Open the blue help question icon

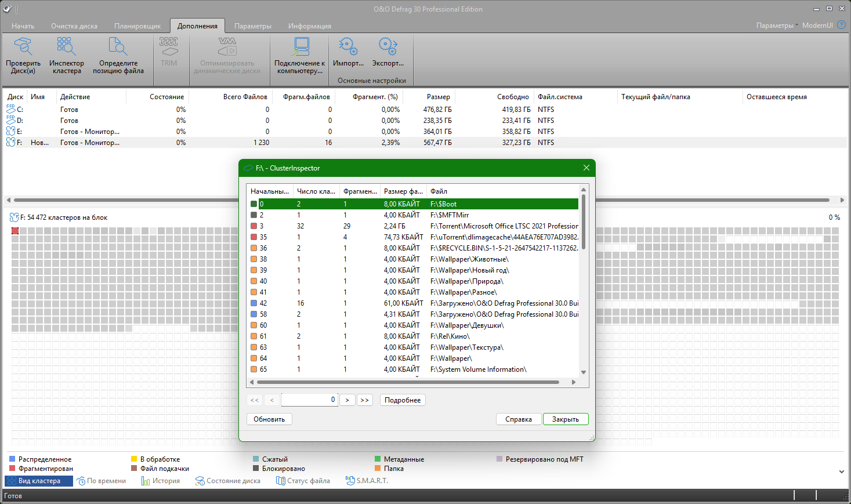click(841, 25)
